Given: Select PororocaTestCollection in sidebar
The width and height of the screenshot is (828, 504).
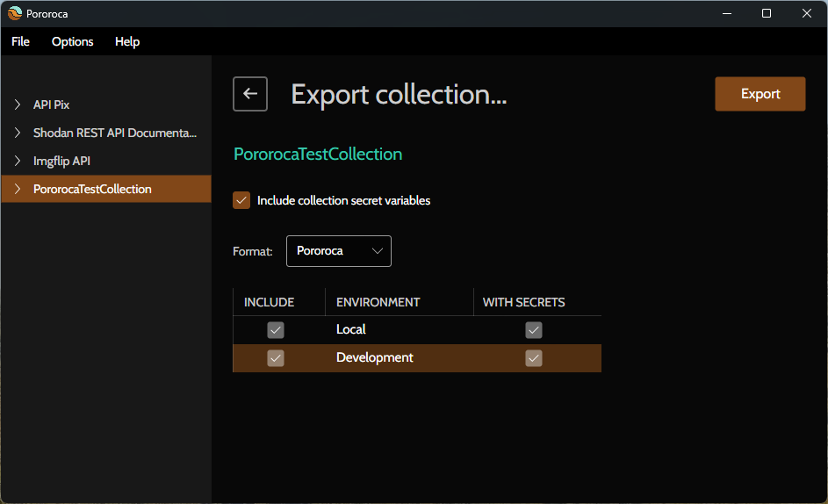Looking at the screenshot, I should (106, 189).
